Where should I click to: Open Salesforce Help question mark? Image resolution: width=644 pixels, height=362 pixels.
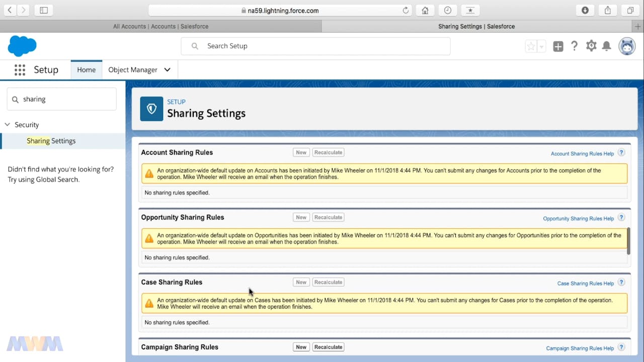click(574, 46)
